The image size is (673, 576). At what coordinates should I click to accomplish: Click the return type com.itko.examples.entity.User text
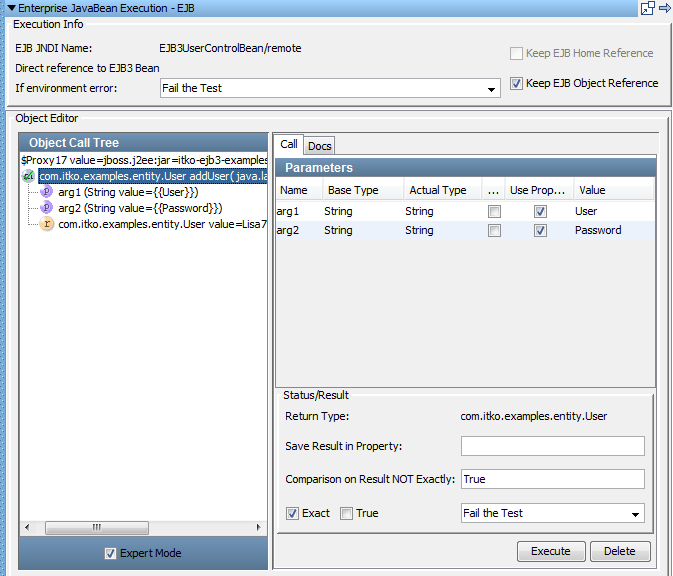534,416
